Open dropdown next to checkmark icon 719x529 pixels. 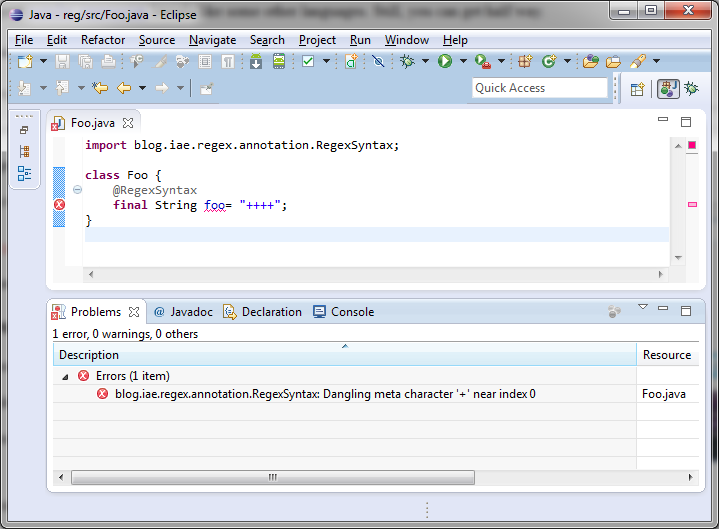tap(326, 61)
